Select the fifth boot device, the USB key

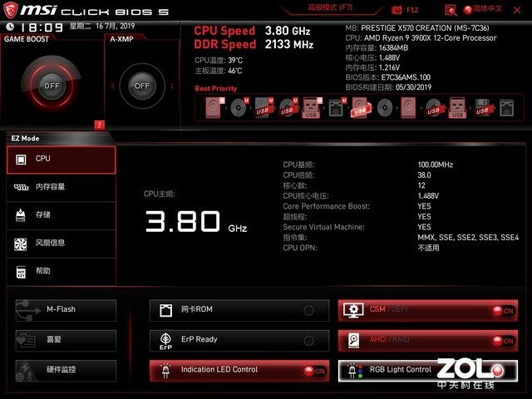pyautogui.click(x=312, y=107)
